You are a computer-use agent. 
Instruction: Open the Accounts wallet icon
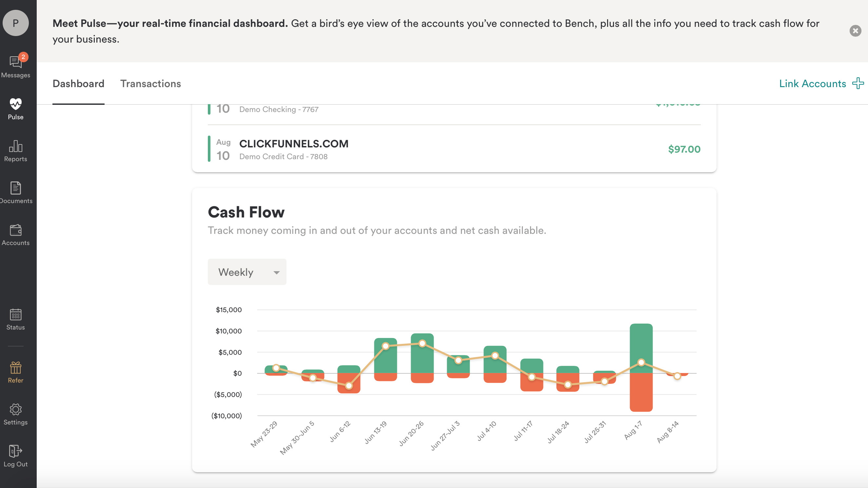pos(15,230)
